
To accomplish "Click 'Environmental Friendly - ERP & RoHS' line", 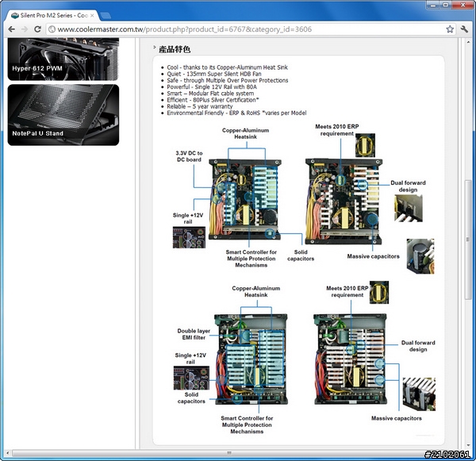I will coord(213,113).
